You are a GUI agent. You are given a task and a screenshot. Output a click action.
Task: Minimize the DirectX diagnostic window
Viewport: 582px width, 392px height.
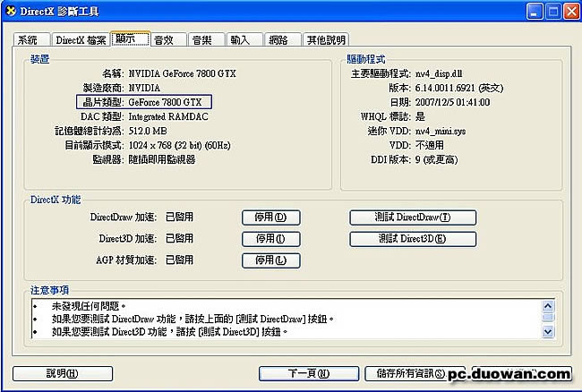coord(535,12)
